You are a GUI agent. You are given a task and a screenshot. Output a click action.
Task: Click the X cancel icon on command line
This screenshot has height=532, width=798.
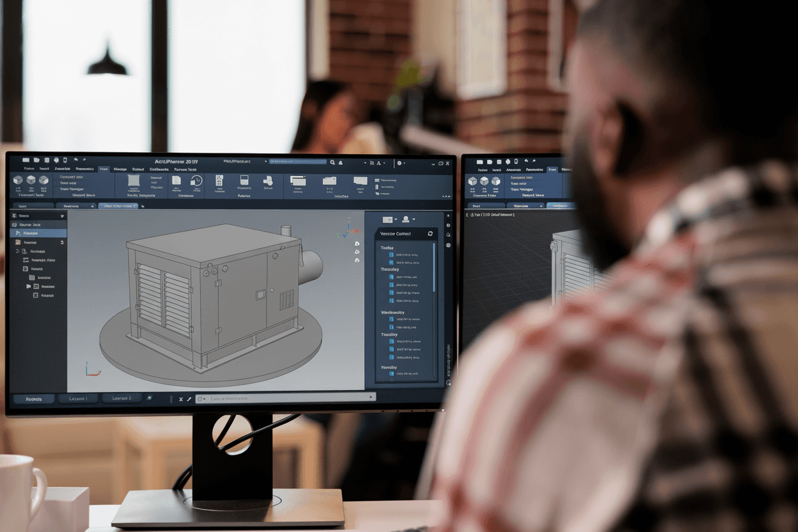[181, 399]
